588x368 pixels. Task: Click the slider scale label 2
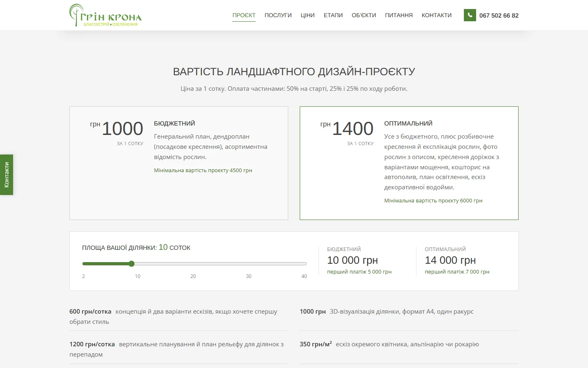[83, 276]
